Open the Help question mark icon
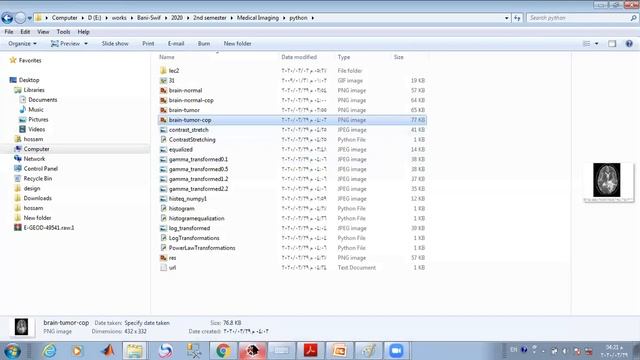This screenshot has width=640, height=360. [629, 44]
